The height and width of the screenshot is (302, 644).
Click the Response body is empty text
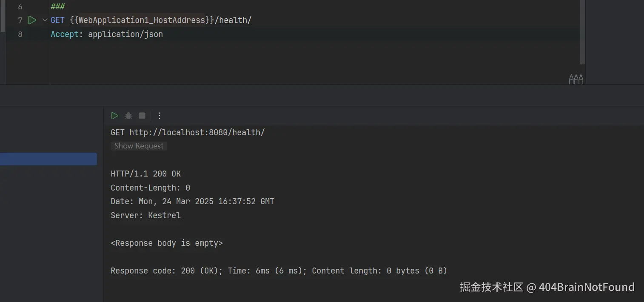pos(166,243)
